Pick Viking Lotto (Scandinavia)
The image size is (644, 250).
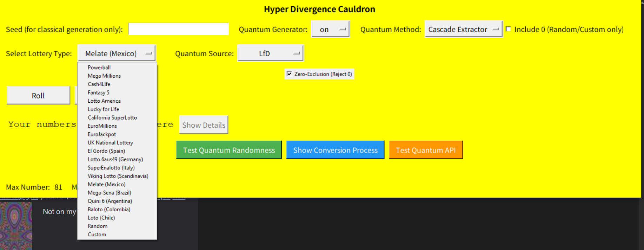coord(117,176)
